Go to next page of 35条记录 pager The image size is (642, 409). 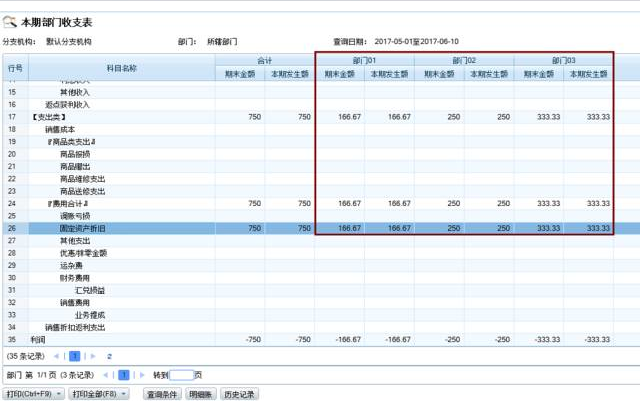(x=93, y=356)
